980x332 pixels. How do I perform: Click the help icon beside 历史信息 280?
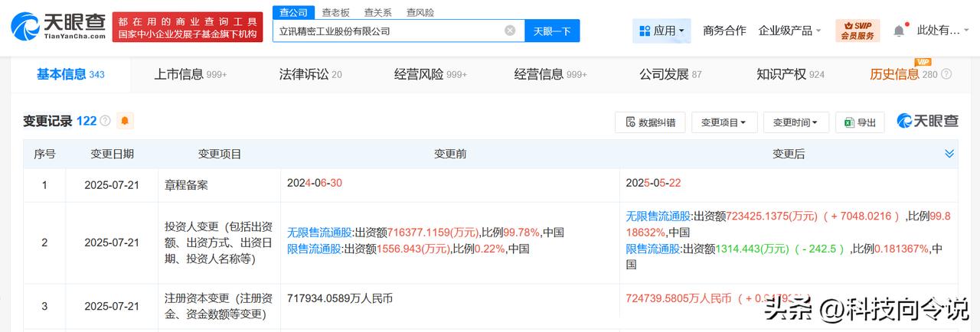[x=947, y=74]
